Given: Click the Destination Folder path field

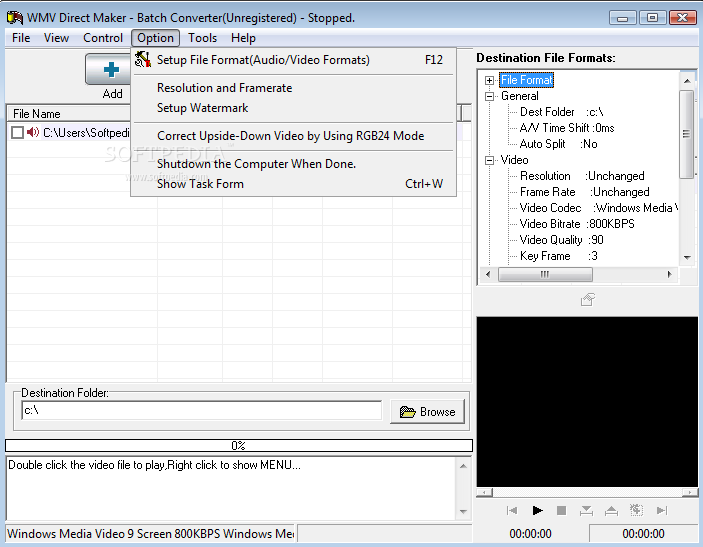Looking at the screenshot, I should pyautogui.click(x=202, y=410).
